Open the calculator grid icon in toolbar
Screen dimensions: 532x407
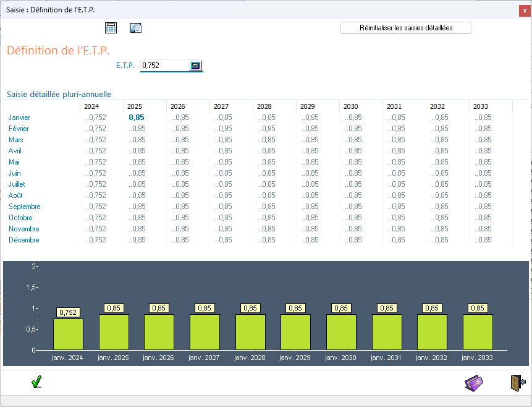111,28
